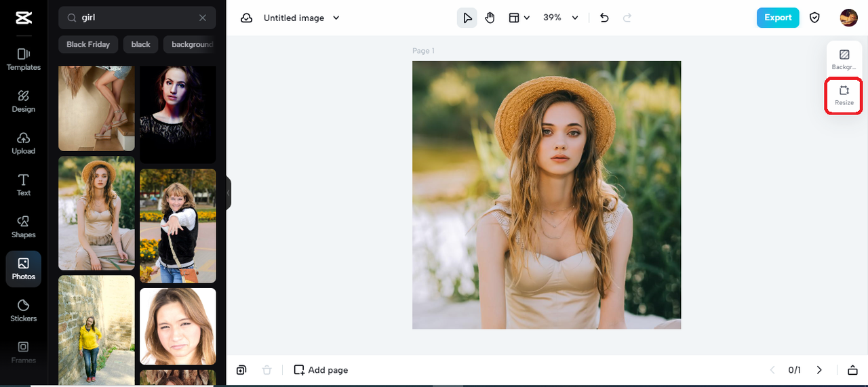Viewport: 868px width, 387px height.
Task: Activate the Hand pan tool
Action: pyautogui.click(x=490, y=18)
